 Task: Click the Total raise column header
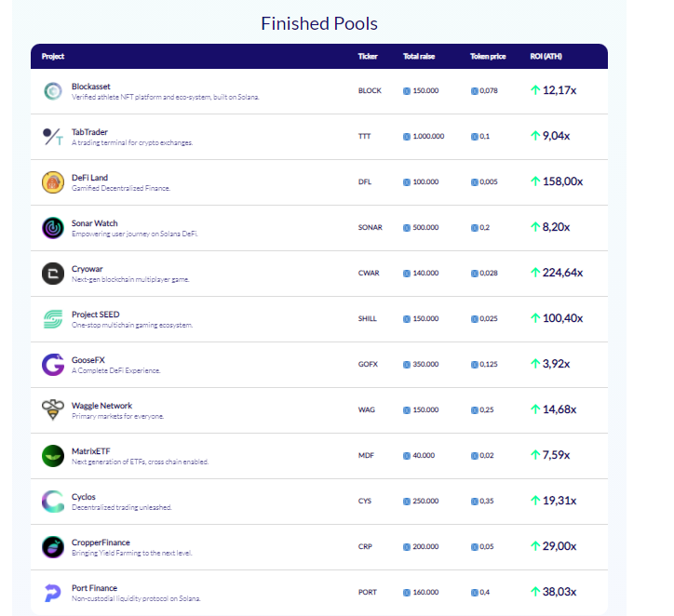tap(419, 56)
